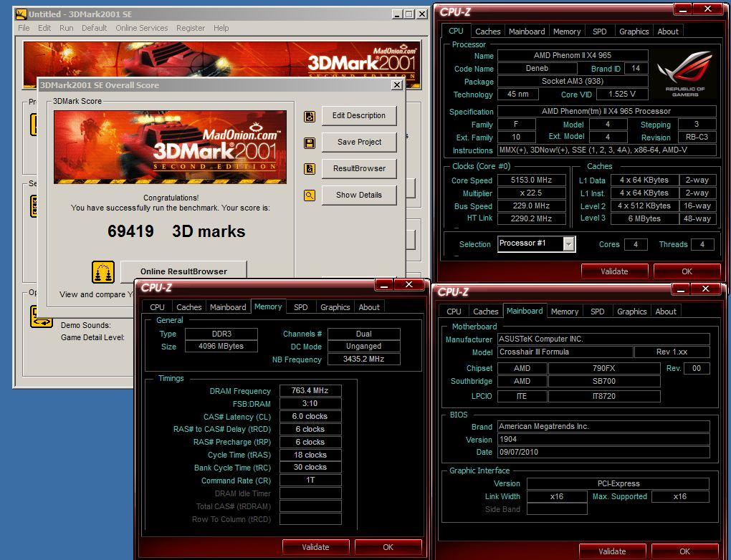Select SPD tab in Mainboard CPU-Z window

[x=597, y=312]
